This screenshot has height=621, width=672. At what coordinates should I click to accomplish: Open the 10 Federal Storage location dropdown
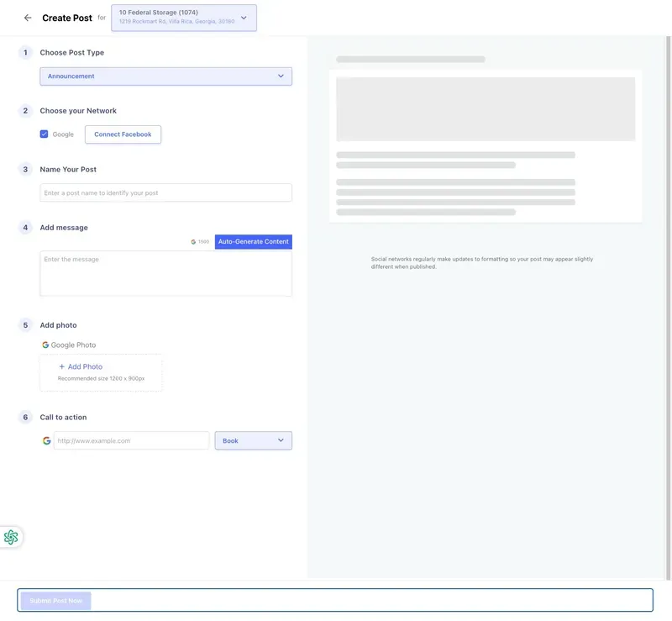(x=184, y=18)
